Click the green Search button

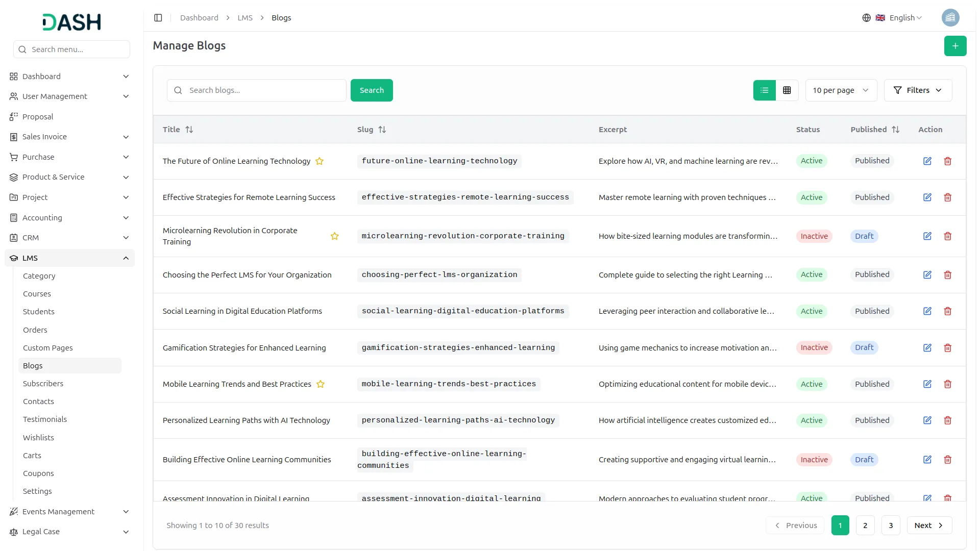[371, 90]
